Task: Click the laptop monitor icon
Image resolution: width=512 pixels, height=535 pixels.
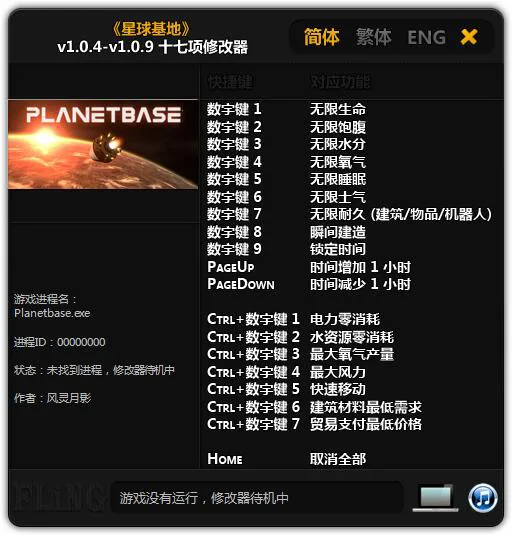Action: coord(436,498)
